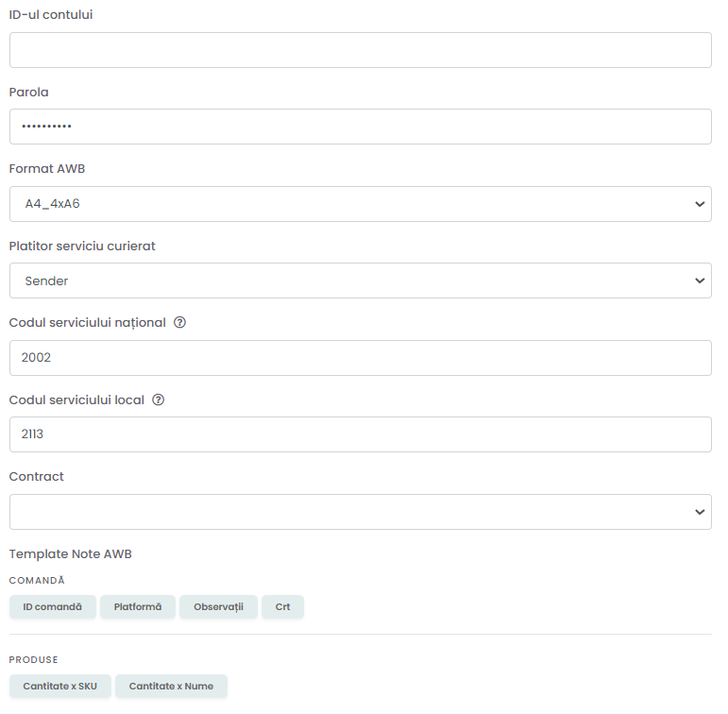728x714 pixels.
Task: Add the Crt tag
Action: (282, 606)
